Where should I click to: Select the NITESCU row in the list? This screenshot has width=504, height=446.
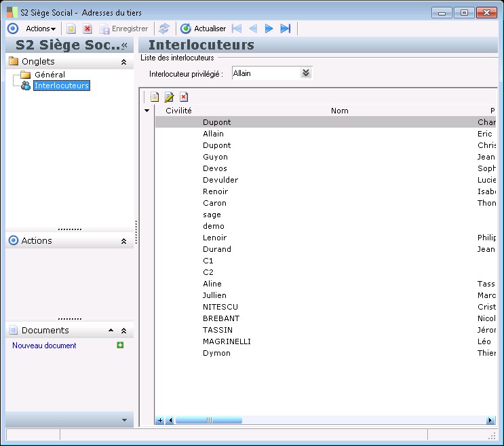pos(220,307)
